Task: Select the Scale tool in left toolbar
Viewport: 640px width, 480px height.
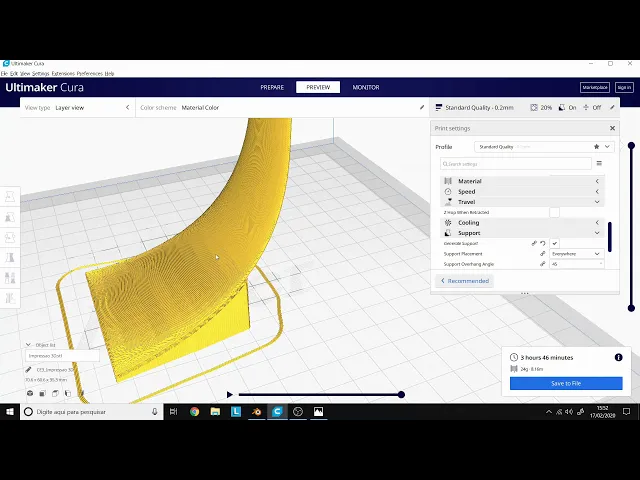Action: point(10,217)
